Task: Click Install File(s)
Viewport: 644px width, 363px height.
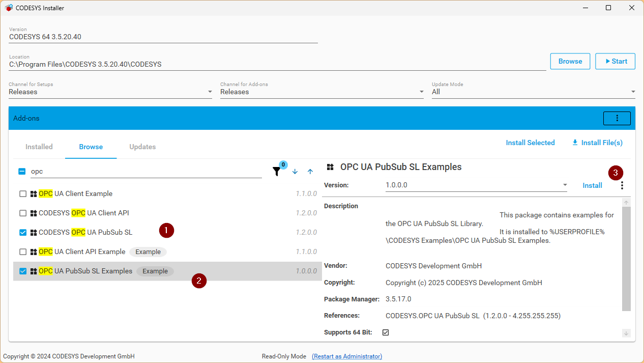Action: point(597,143)
